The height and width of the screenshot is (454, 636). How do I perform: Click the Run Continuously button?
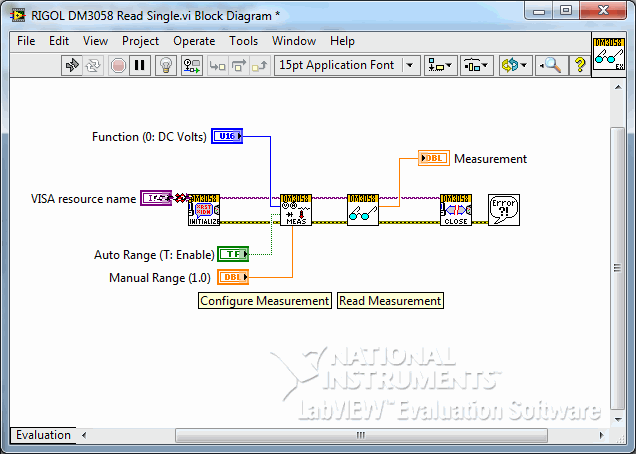(x=93, y=65)
